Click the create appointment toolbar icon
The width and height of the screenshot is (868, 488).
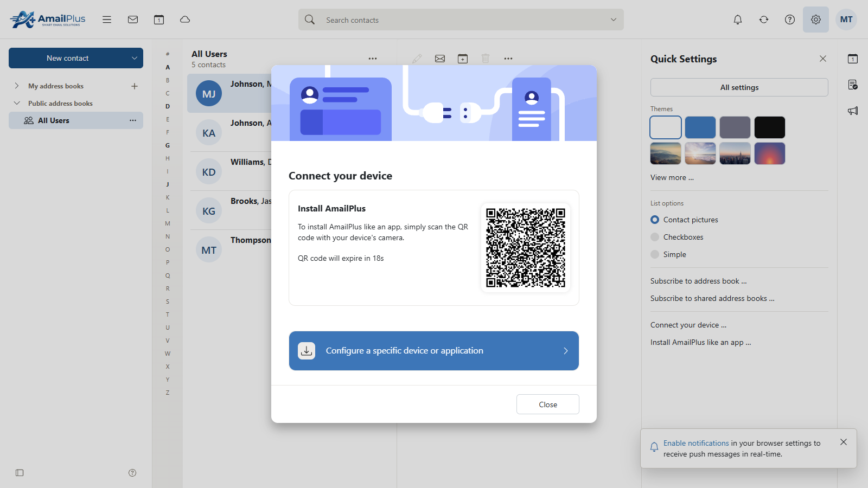tap(463, 59)
